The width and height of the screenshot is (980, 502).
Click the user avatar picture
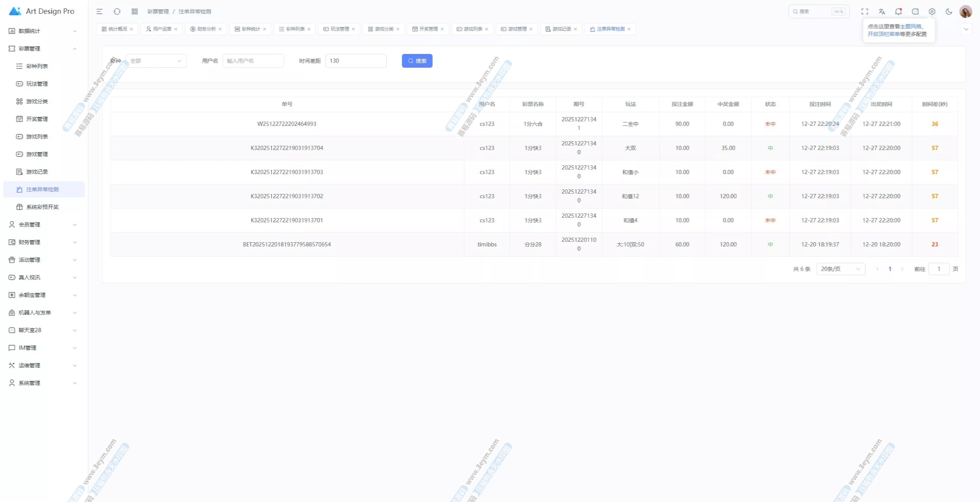coord(965,11)
